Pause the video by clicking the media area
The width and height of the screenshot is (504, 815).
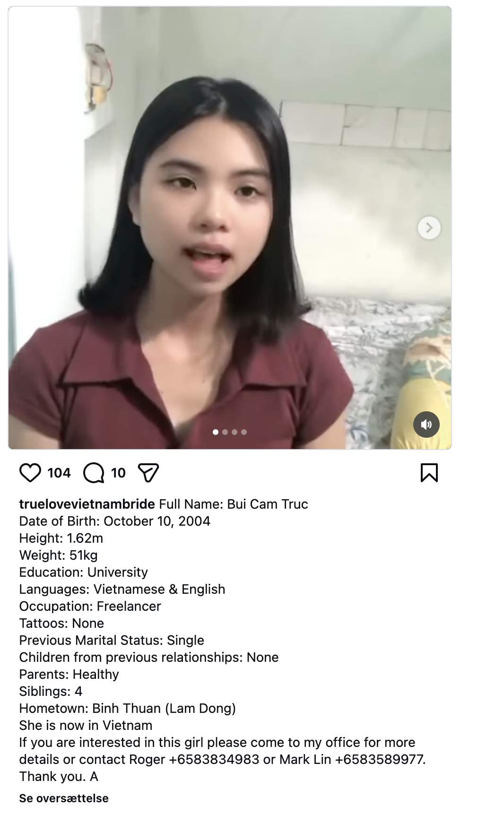[x=230, y=228]
